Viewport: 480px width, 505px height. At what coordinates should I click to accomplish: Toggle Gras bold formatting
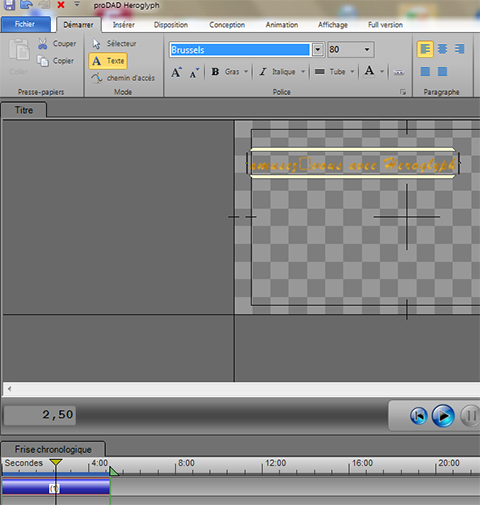(225, 72)
